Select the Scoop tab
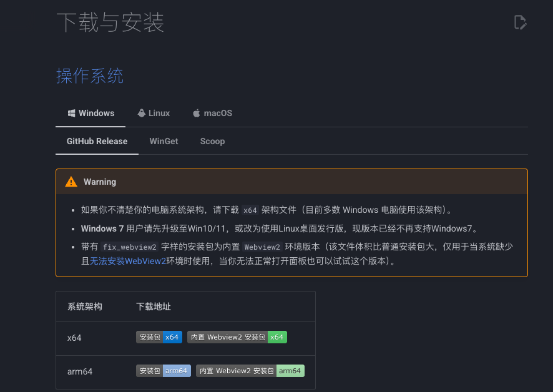The width and height of the screenshot is (553, 392). point(212,142)
